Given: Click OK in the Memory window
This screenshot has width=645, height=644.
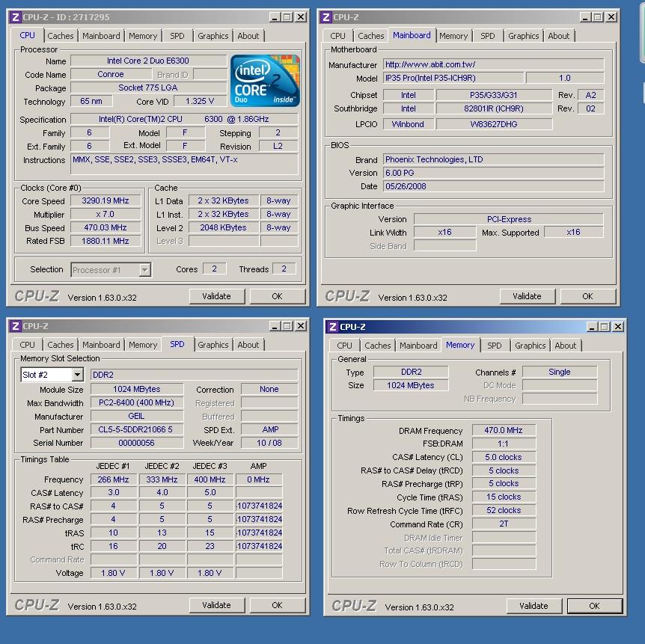Looking at the screenshot, I should click(x=594, y=606).
